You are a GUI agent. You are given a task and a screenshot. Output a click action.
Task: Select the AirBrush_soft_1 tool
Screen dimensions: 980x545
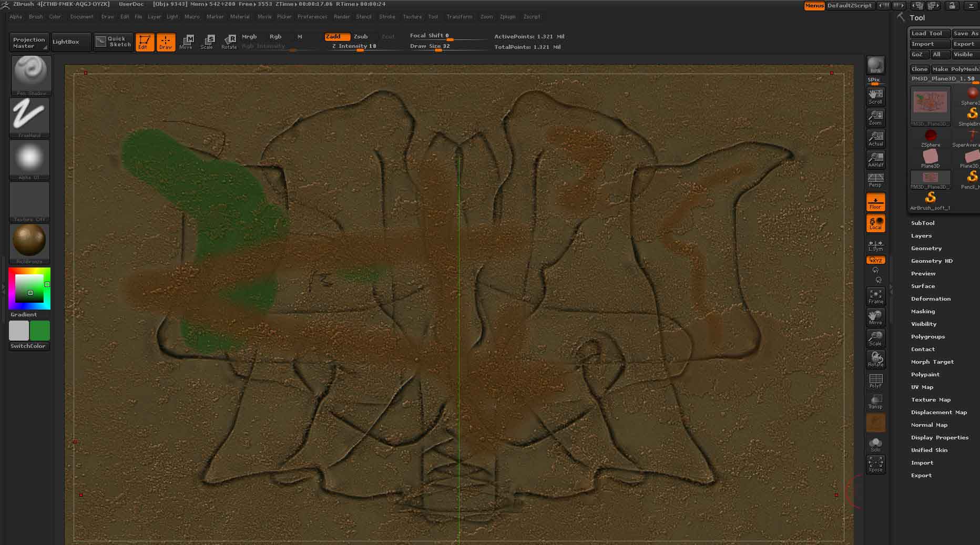click(930, 201)
